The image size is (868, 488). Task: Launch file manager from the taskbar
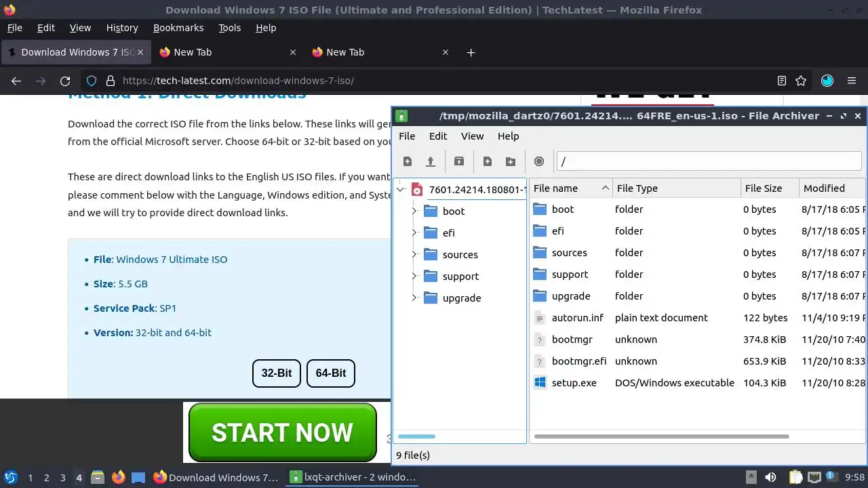click(98, 477)
